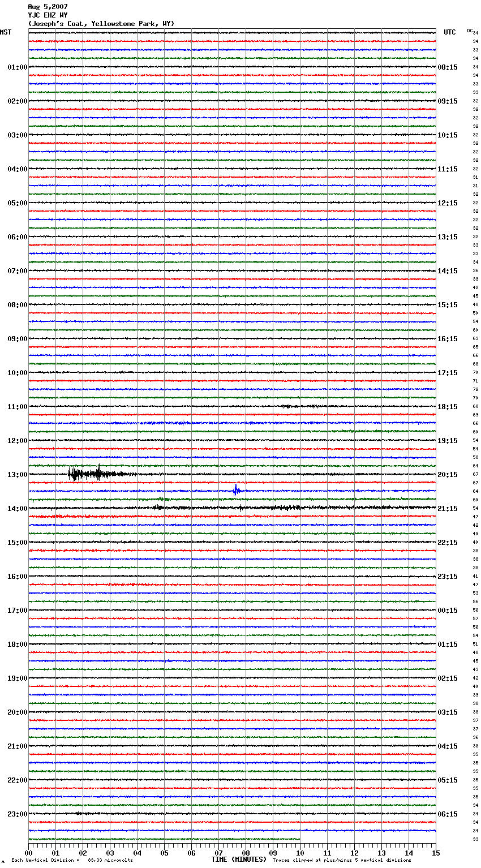Click the 13:00 MST time label
481x868 pixels.
point(18,475)
